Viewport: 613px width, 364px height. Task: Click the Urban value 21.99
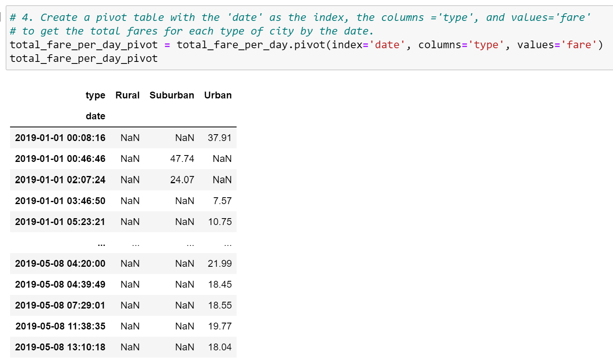tap(220, 264)
